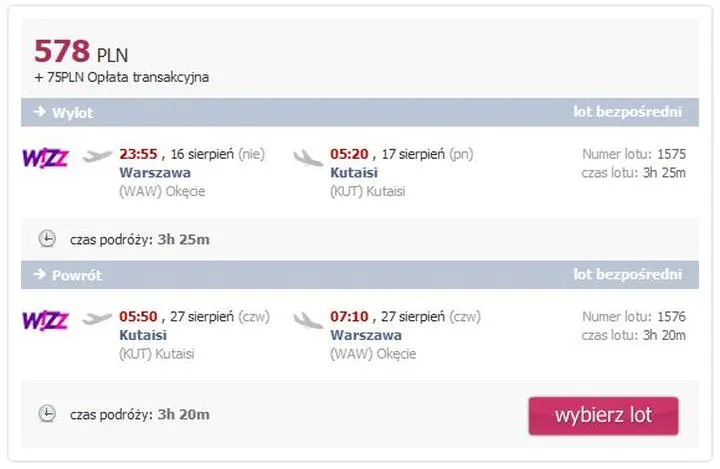Click Kutaisi departure city on return flight
This screenshot has width=720, height=469.
pyautogui.click(x=143, y=335)
